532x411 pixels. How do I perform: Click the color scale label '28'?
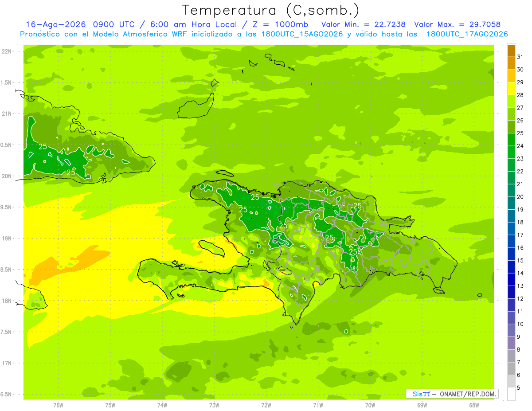pyautogui.click(x=520, y=95)
